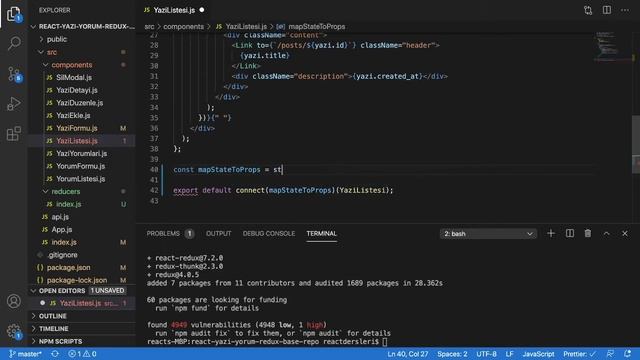Select the YaziListesi.js editor tab

pos(174,10)
